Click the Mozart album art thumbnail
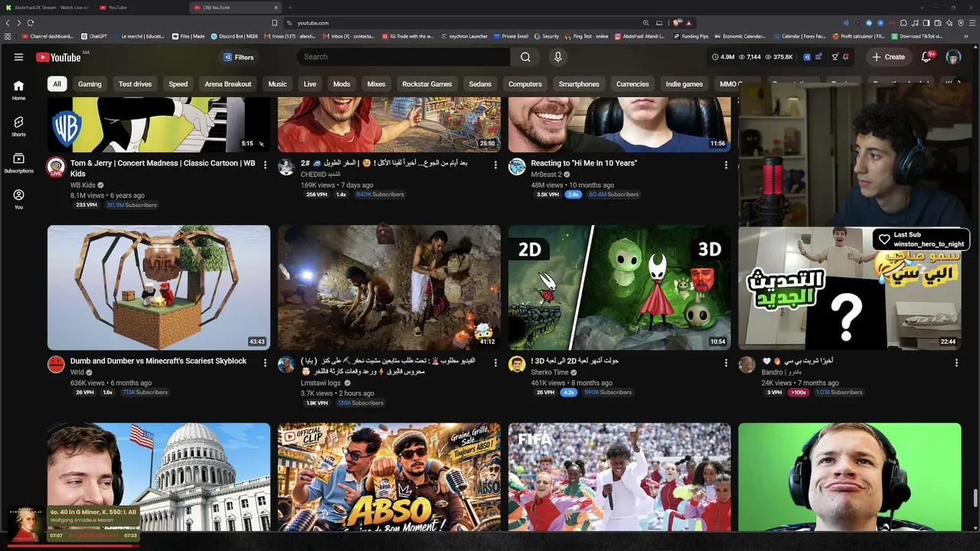This screenshot has width=980, height=551. coord(27,523)
